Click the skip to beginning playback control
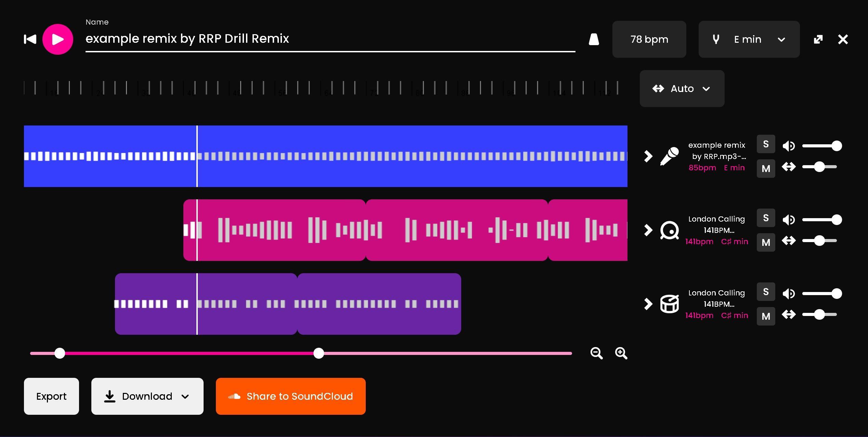 pos(29,39)
